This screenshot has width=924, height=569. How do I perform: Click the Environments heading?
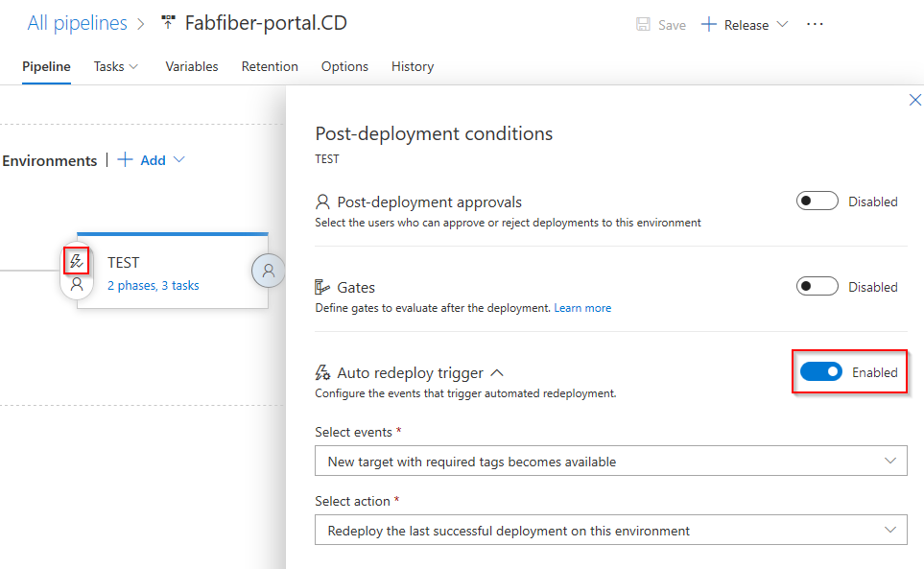click(x=50, y=161)
